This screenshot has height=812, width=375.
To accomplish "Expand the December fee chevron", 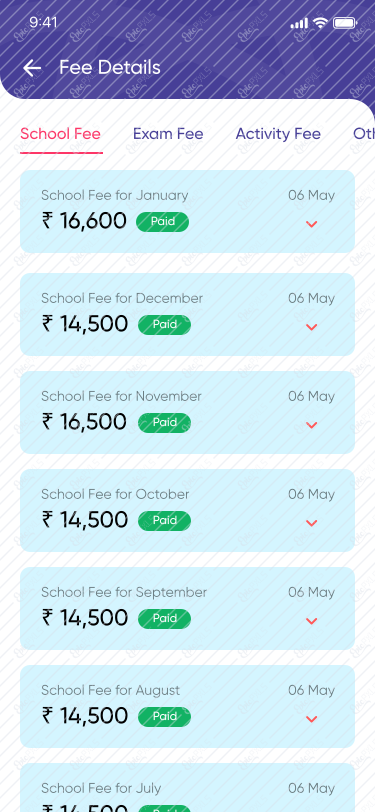I will (311, 327).
